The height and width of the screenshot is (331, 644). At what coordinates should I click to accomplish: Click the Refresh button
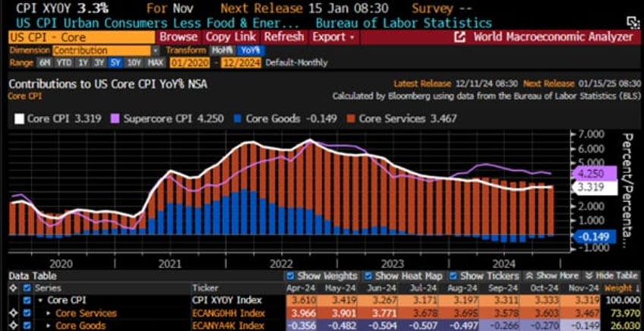[284, 37]
